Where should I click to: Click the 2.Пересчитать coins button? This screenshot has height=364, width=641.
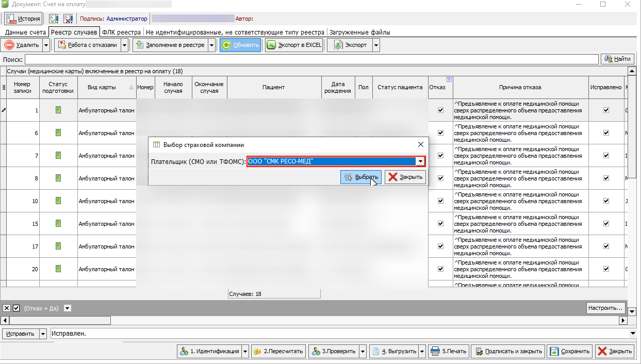click(278, 351)
